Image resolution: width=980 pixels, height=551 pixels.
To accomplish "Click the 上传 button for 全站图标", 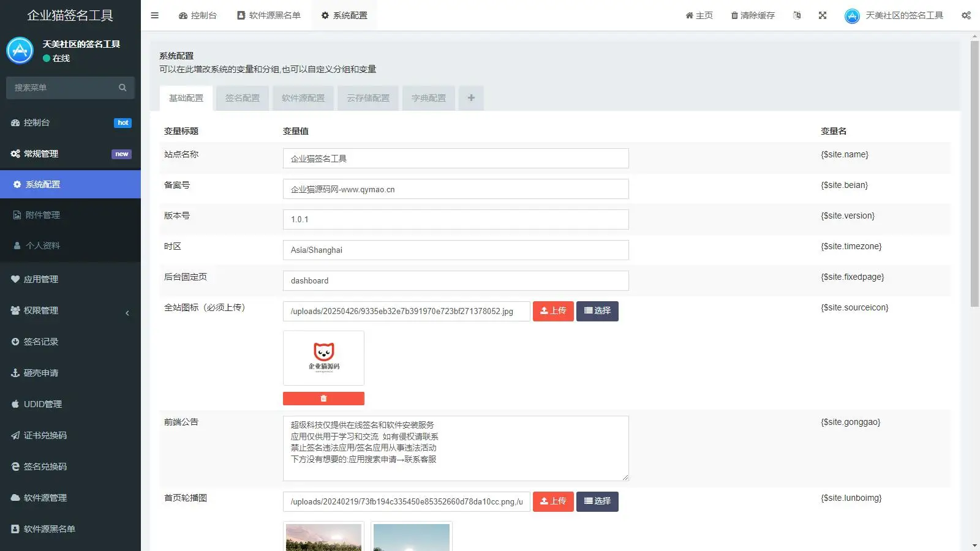I will pos(553,311).
